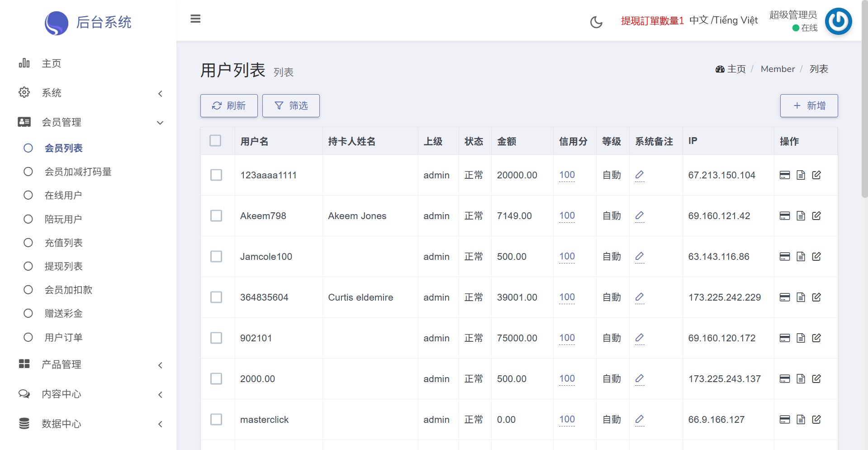Edit credit score 100 for 123aaaa1111

pos(567,175)
